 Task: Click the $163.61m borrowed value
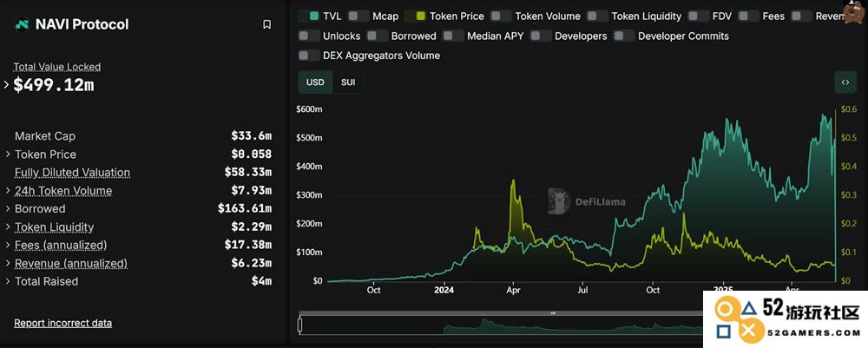pyautogui.click(x=245, y=209)
